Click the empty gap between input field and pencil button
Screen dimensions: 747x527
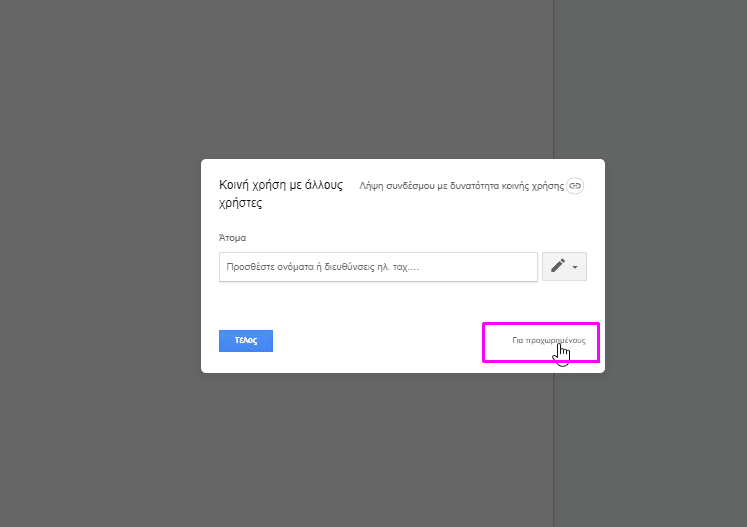[x=540, y=268]
